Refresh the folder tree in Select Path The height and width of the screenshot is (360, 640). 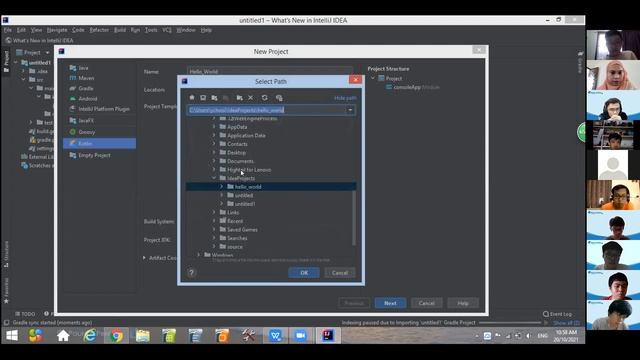click(x=264, y=98)
